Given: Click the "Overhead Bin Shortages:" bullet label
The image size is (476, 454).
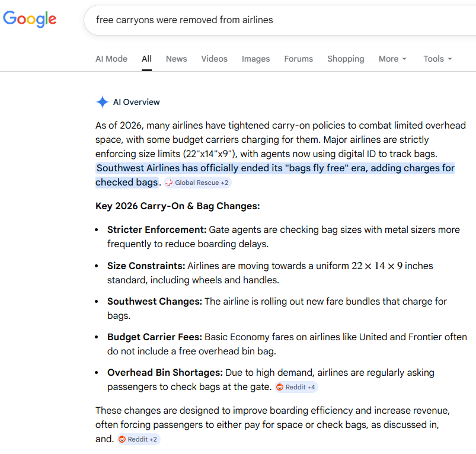Looking at the screenshot, I should point(165,372).
